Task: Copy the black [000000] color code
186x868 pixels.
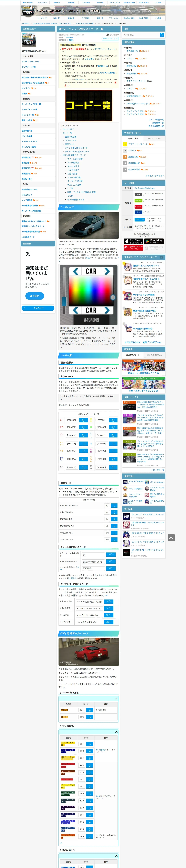Action: point(83,467)
